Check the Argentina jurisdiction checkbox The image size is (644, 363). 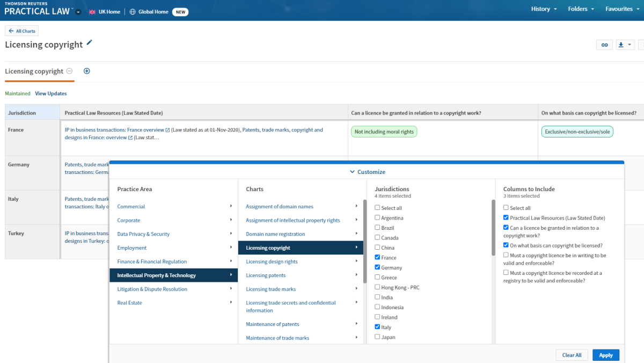377,218
